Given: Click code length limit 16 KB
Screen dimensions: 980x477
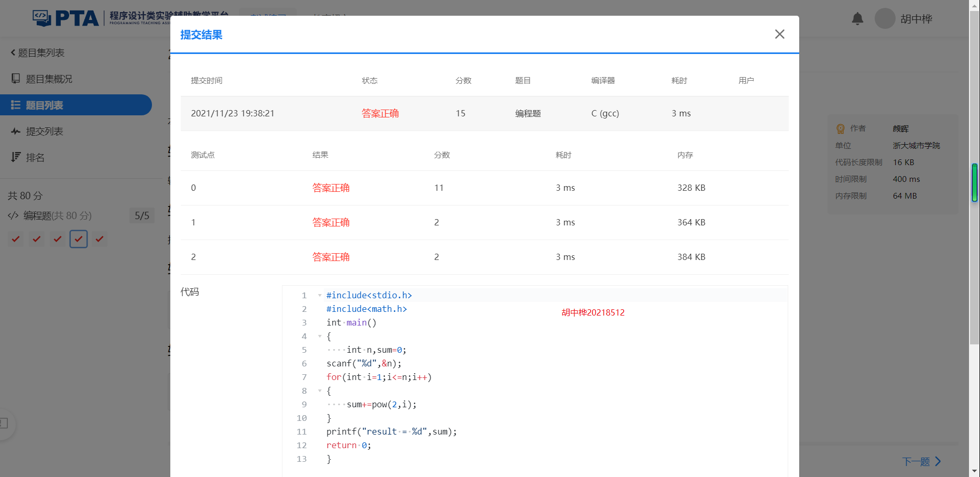Looking at the screenshot, I should 903,162.
